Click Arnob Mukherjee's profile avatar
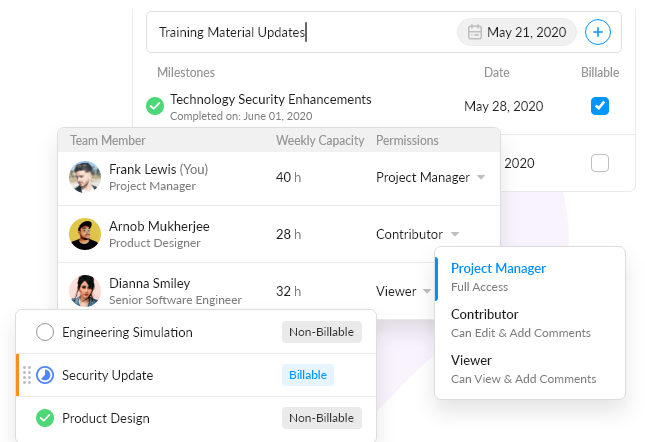 pyautogui.click(x=85, y=234)
